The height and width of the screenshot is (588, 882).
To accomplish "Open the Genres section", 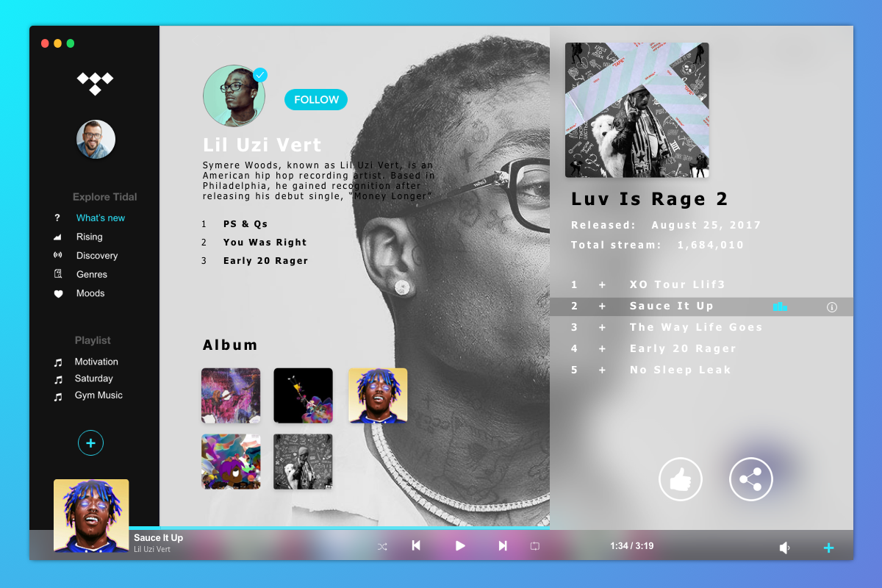I will (x=92, y=274).
